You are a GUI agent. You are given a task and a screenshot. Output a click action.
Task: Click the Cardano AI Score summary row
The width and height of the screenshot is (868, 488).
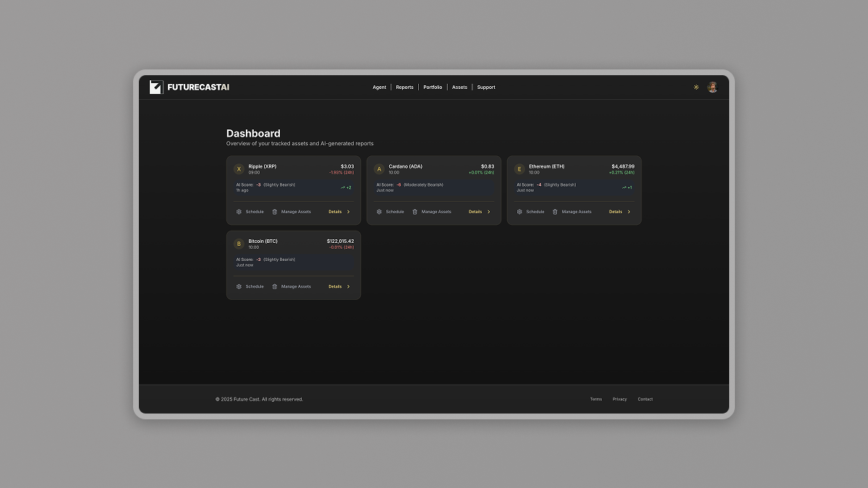point(433,187)
